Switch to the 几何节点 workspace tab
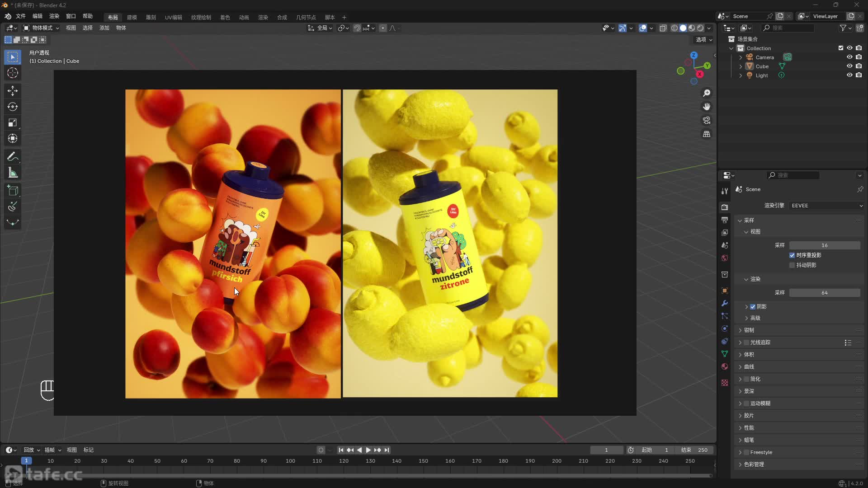 click(x=306, y=18)
